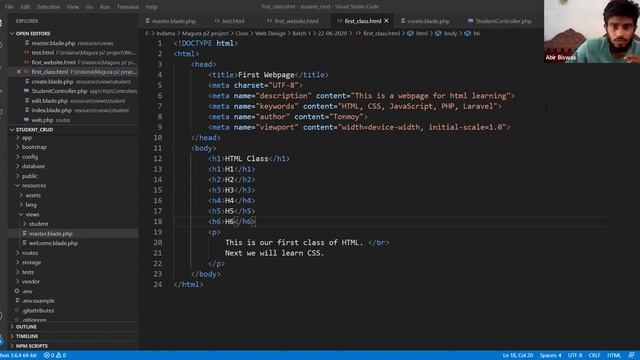This screenshot has height=360, width=640.
Task: Click the h6 breadcrumb segment
Action: click(476, 33)
